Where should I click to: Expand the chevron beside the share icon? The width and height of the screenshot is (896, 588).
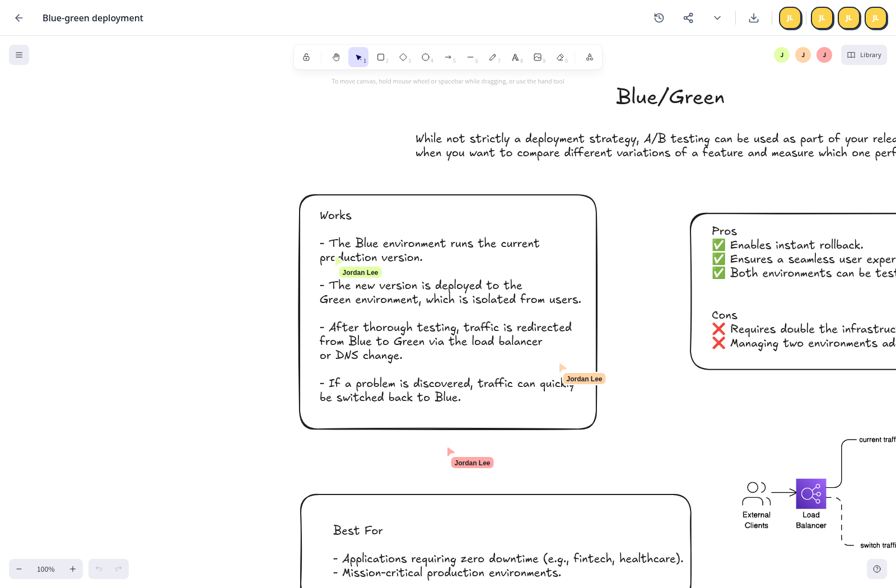pyautogui.click(x=717, y=18)
